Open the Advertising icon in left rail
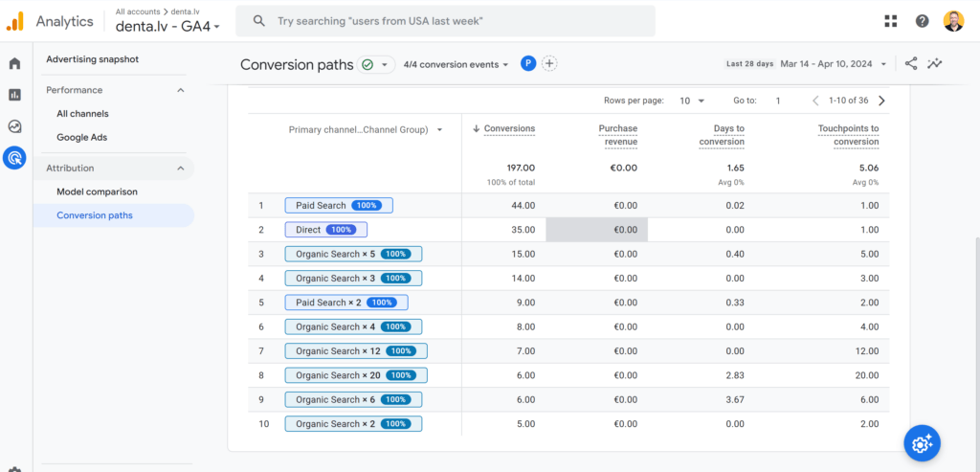 (14, 158)
